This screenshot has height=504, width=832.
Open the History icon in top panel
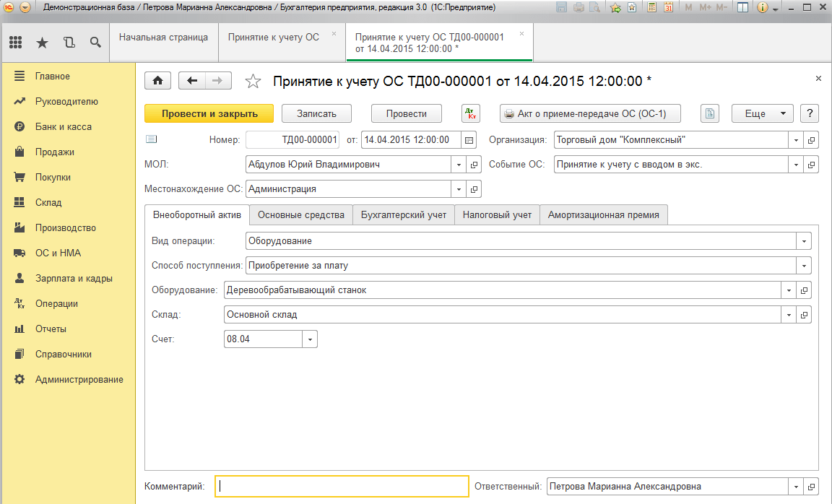tap(69, 43)
